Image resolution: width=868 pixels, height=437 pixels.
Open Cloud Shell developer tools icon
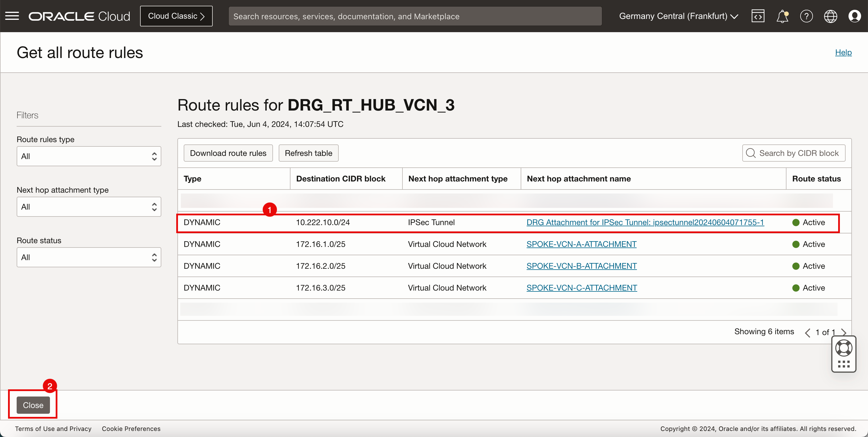[x=757, y=16]
